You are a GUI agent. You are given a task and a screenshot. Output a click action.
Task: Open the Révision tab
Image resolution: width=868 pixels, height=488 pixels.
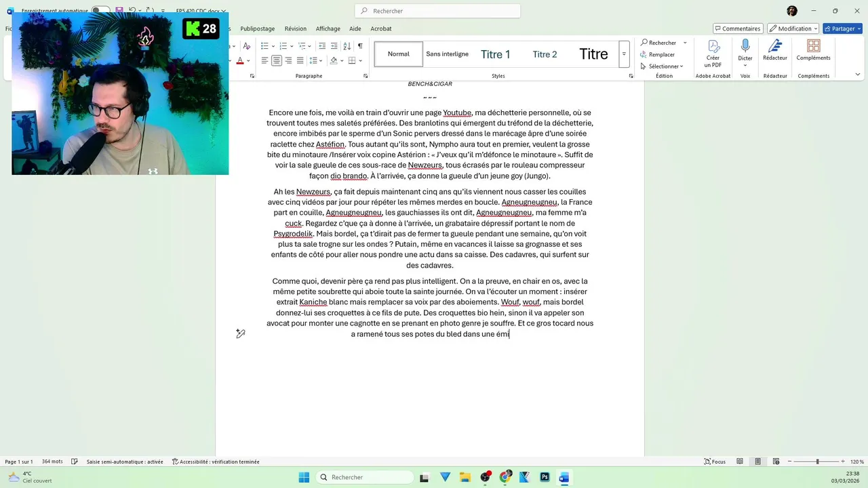[296, 28]
